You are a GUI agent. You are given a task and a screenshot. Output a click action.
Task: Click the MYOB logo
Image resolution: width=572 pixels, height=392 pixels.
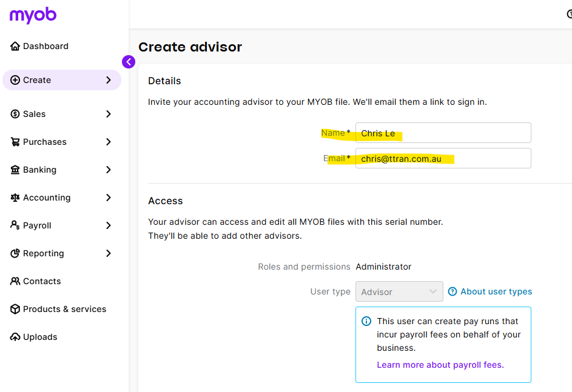click(33, 15)
